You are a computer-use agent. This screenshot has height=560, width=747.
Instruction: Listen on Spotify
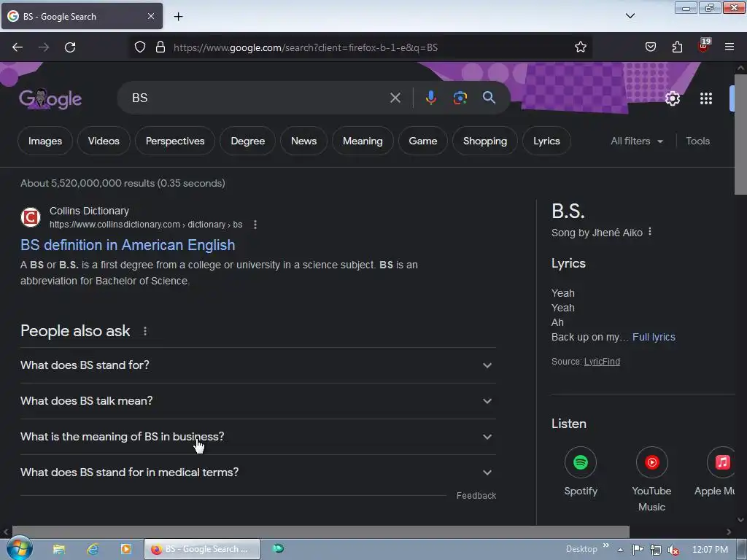coord(580,472)
